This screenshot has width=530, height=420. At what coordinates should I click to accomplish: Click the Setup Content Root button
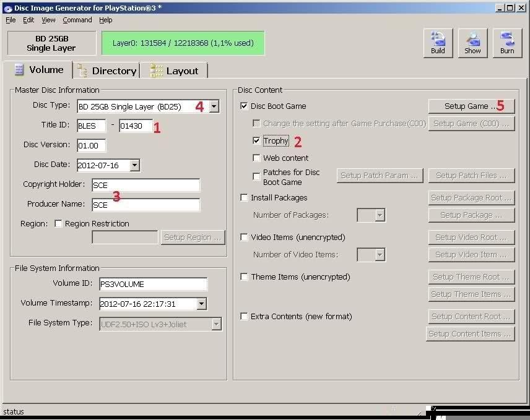click(x=472, y=316)
